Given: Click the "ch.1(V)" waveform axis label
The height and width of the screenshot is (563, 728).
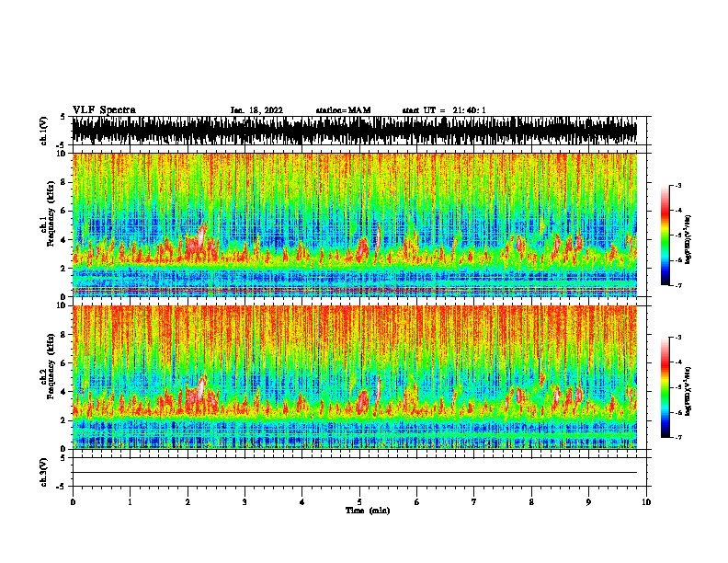Looking at the screenshot, I should click(x=43, y=131).
